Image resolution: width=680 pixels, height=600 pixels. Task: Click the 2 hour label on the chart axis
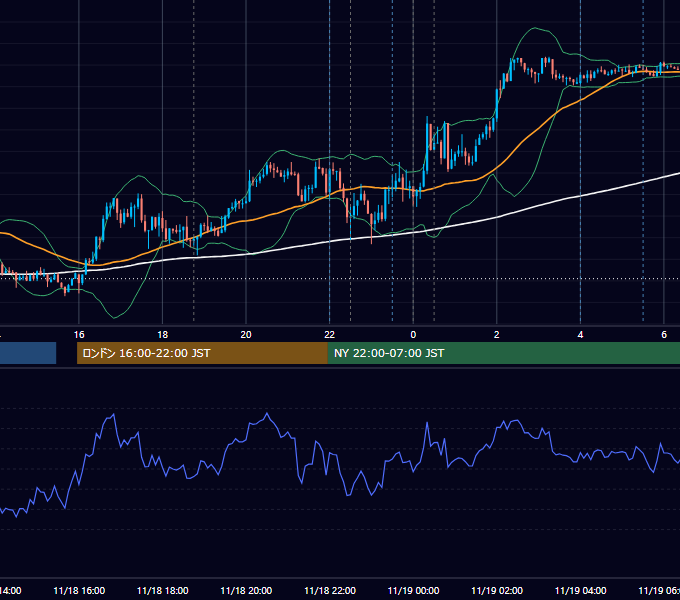[497, 335]
